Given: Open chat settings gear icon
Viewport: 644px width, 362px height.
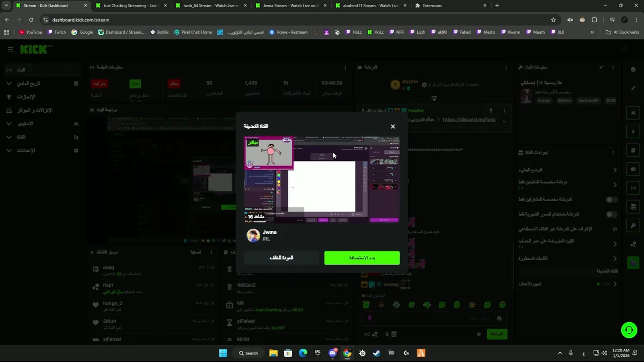Looking at the screenshot, I should pos(478,334).
